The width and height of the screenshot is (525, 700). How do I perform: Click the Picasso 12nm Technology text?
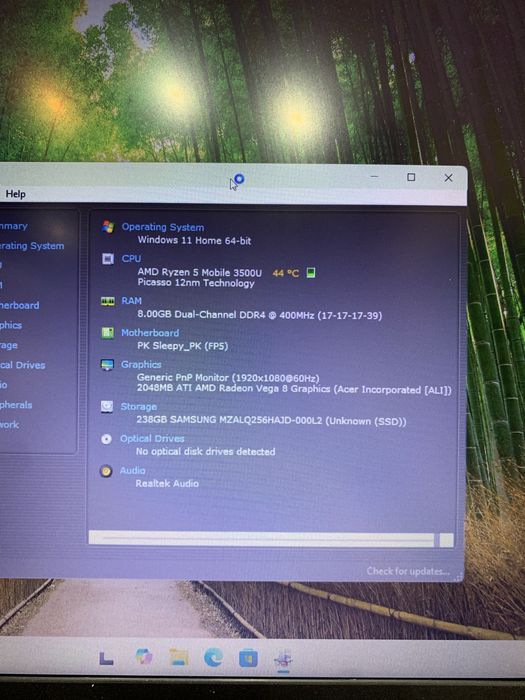click(x=196, y=283)
